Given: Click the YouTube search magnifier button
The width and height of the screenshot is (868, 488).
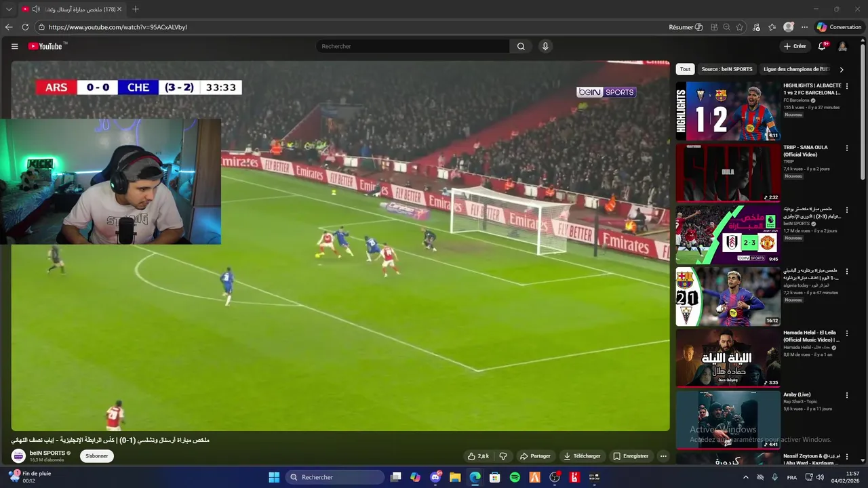Looking at the screenshot, I should tap(521, 46).
